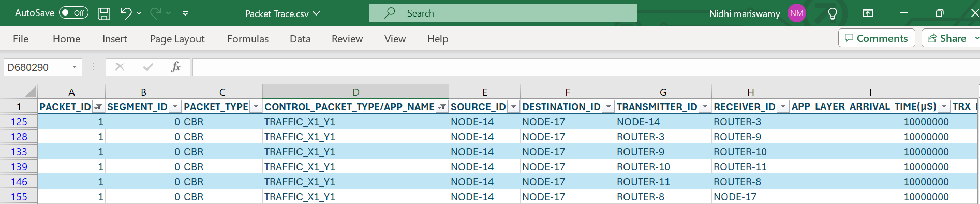Open the SEGMENT_ID filter dropdown
The width and height of the screenshot is (980, 204).
tap(175, 107)
